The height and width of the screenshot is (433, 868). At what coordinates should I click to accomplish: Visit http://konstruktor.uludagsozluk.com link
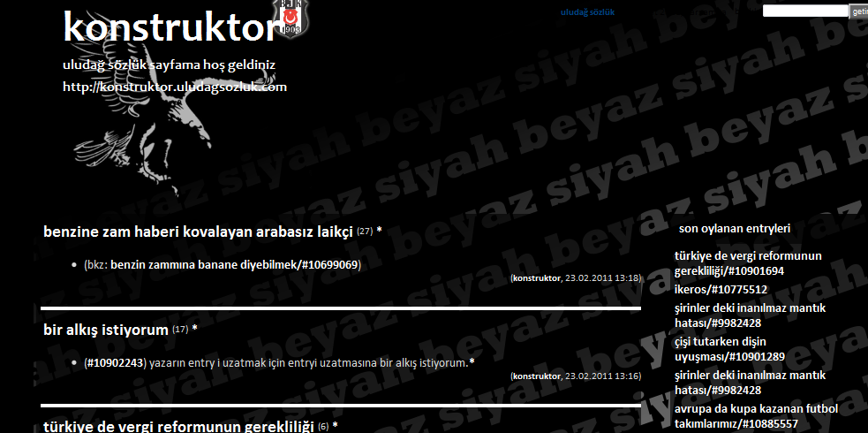pos(175,87)
